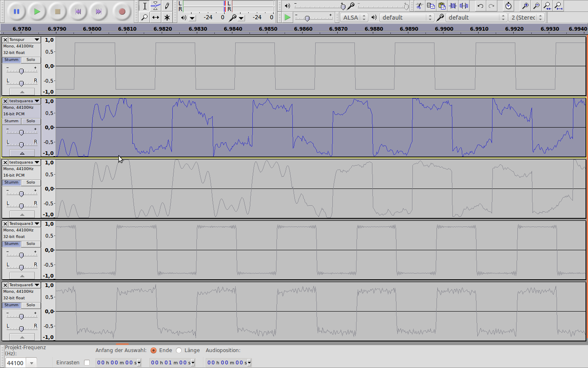Adjust the playback speed slider
Screen dimensions: 588x368
tap(314, 18)
